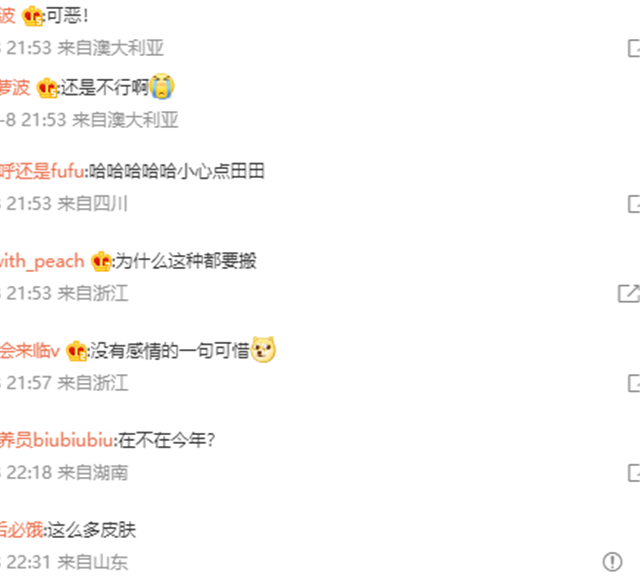Click share icon on the 四川 comment row
Viewport: 640px width, 576px height.
click(x=634, y=204)
